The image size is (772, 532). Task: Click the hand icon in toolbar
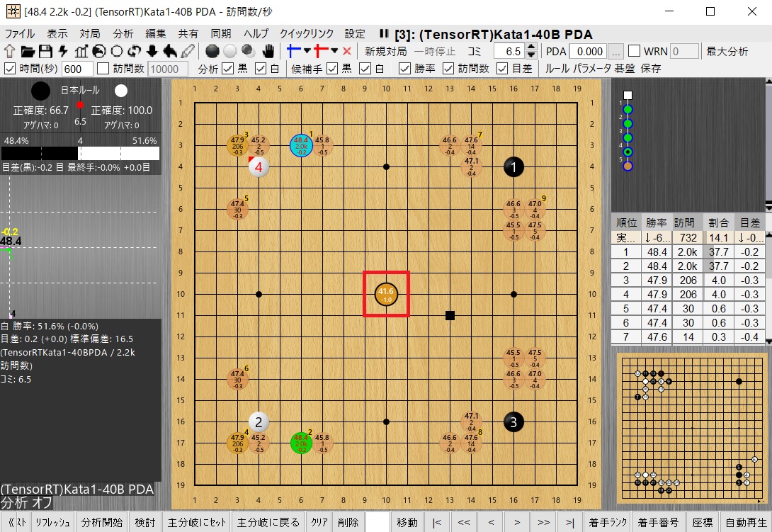pyautogui.click(x=268, y=51)
